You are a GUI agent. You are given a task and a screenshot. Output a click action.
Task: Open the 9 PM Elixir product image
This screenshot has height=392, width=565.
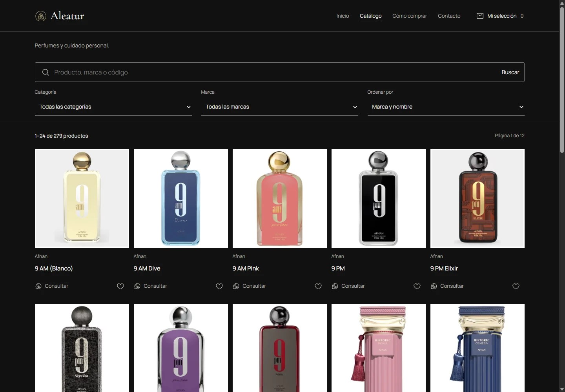pyautogui.click(x=478, y=198)
